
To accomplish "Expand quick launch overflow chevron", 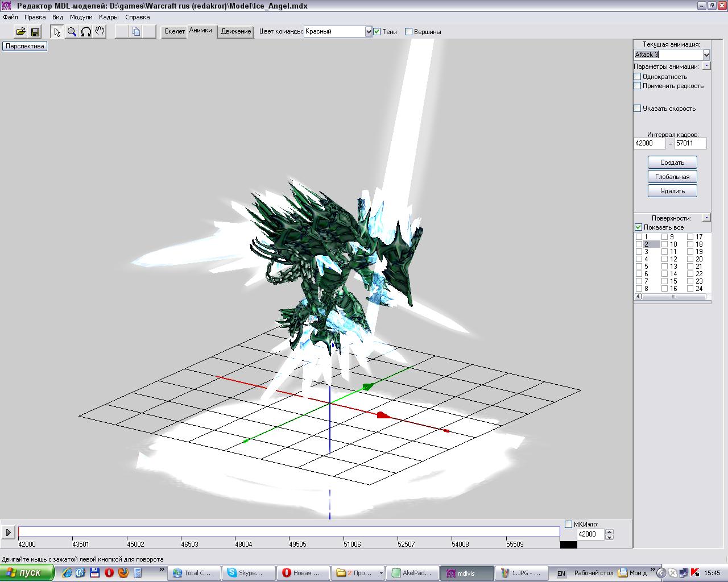I will coord(162,569).
